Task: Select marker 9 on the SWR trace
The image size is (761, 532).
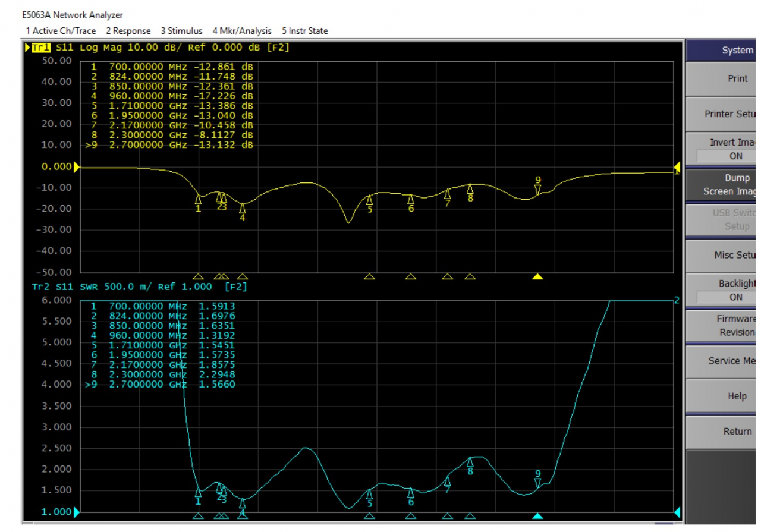Action: (x=537, y=483)
